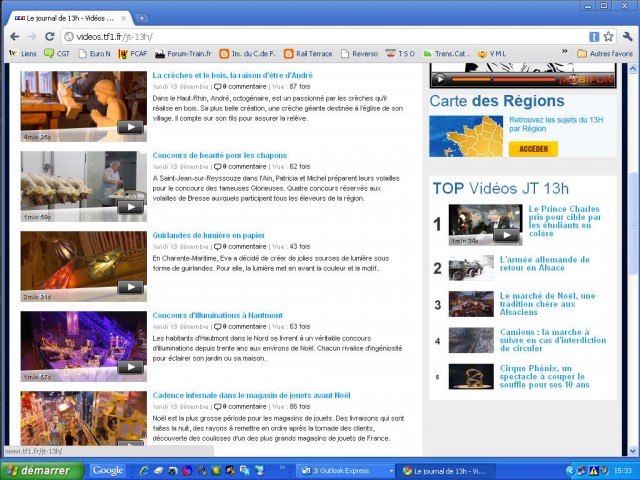Open L'armée allemande de retour en Alsace
This screenshot has width=640, height=480.
pos(544,264)
